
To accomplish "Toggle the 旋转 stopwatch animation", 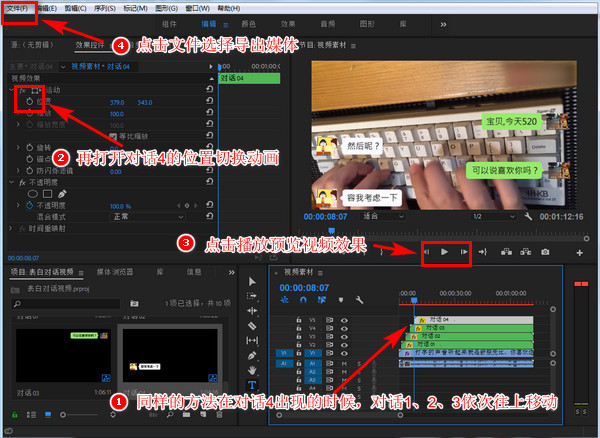I will (30, 147).
